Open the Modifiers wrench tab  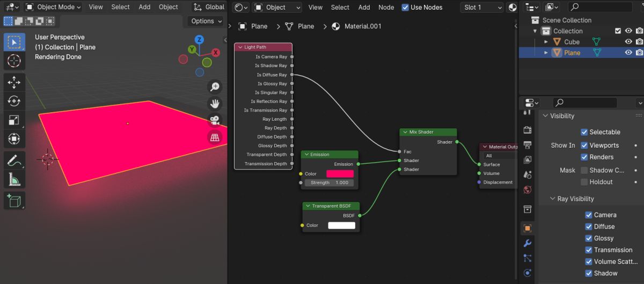pyautogui.click(x=528, y=243)
